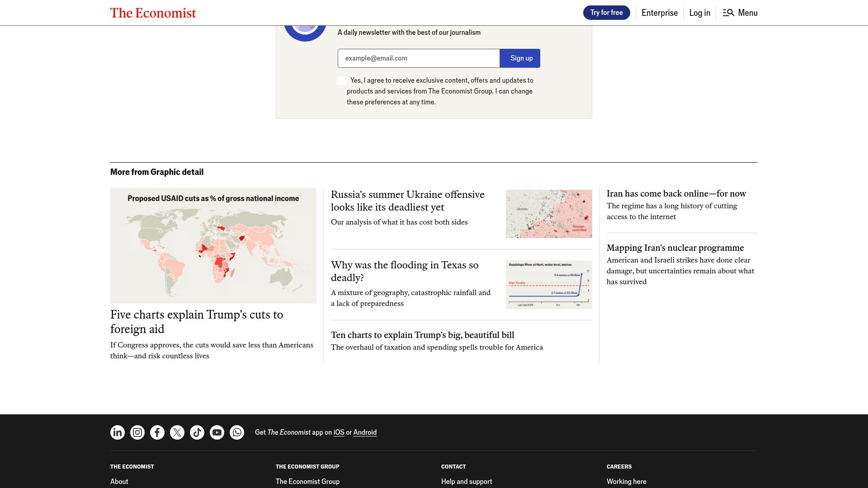Open Ten charts to explain Trump's bill
868x488 pixels.
click(x=423, y=335)
